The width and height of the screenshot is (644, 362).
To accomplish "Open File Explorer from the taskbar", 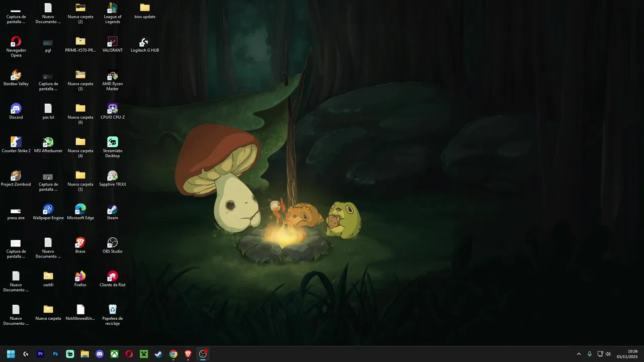I will pyautogui.click(x=85, y=354).
